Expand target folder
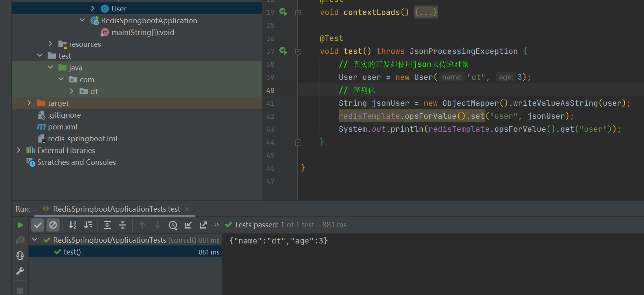644x295 pixels. point(29,103)
